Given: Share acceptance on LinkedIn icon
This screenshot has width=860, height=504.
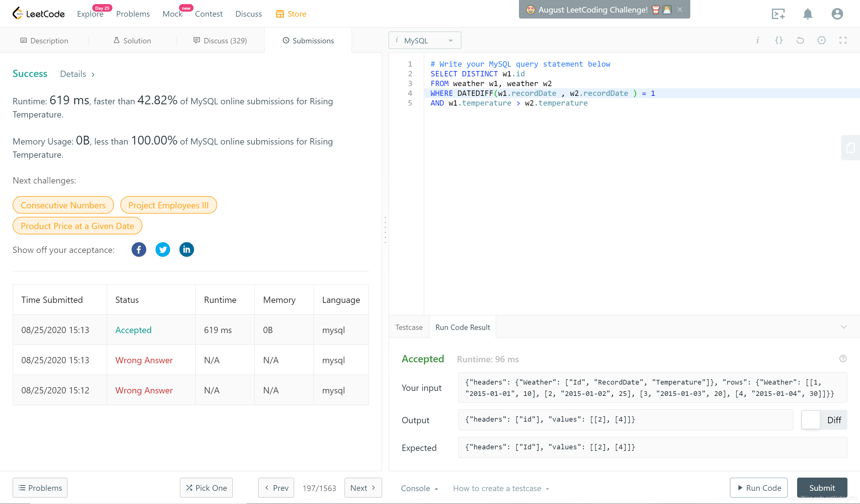Looking at the screenshot, I should pyautogui.click(x=186, y=250).
